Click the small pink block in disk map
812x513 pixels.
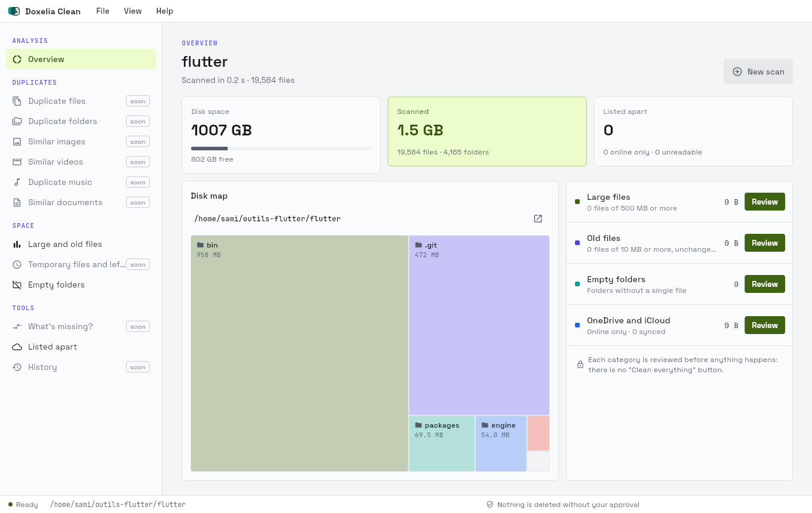point(538,433)
